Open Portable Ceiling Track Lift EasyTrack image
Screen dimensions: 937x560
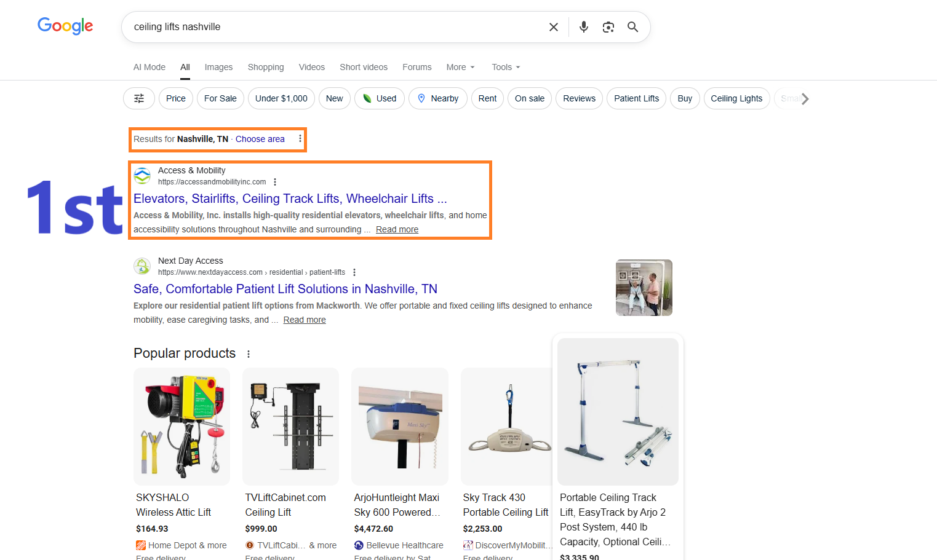pos(618,412)
